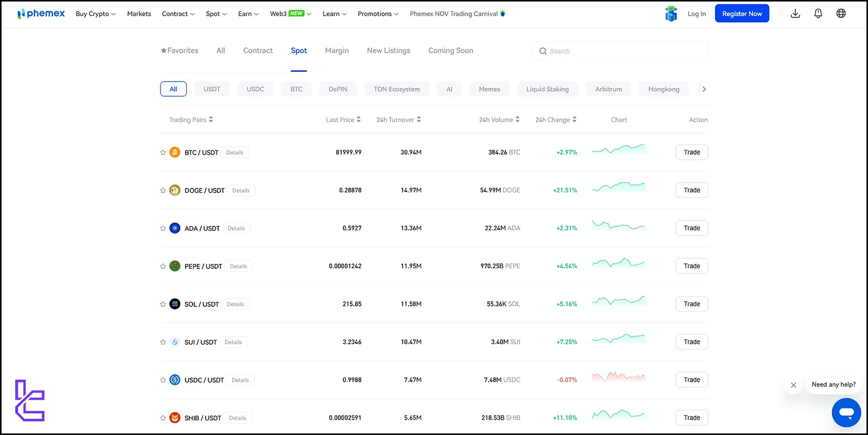Click the Bitcoin coin icon
Image resolution: width=868 pixels, height=435 pixels.
175,152
